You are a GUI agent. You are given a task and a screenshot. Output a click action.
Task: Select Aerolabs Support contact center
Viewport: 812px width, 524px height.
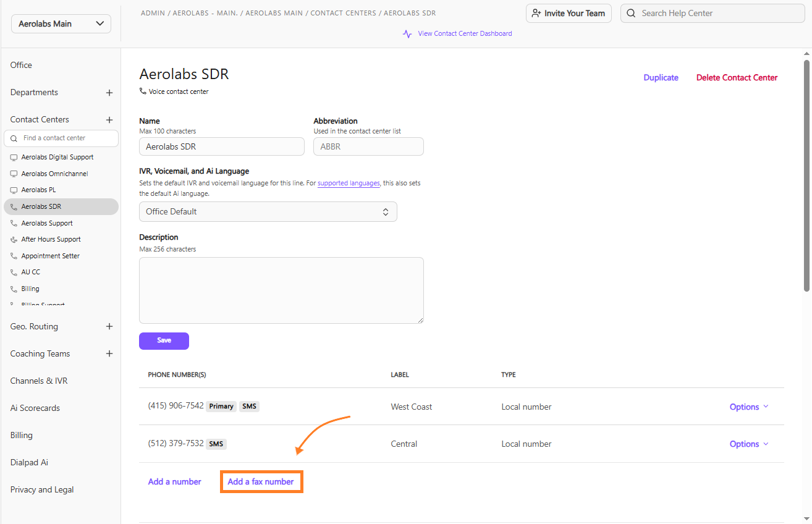[x=47, y=223]
